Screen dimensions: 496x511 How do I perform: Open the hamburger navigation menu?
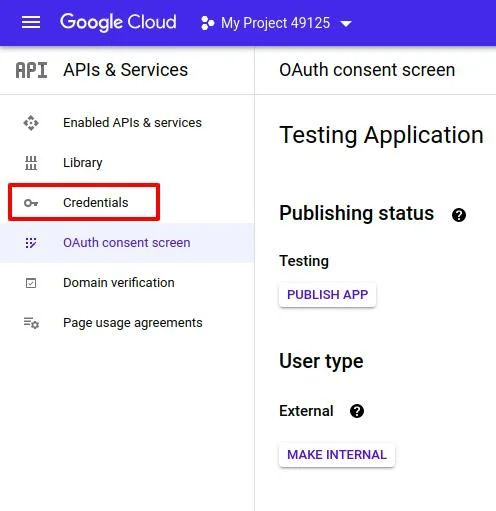[31, 23]
